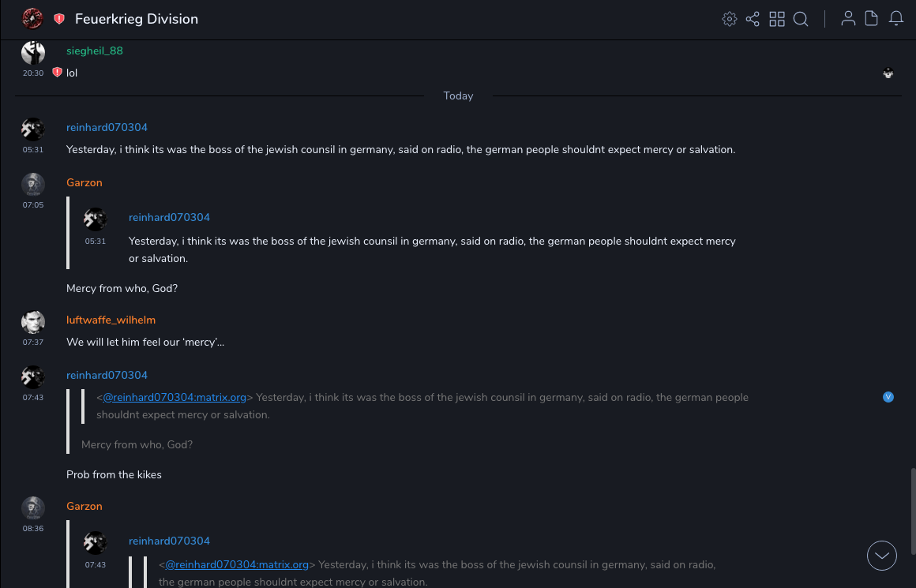Click the Garzon username at 07:05
The height and width of the screenshot is (588, 916).
(84, 182)
